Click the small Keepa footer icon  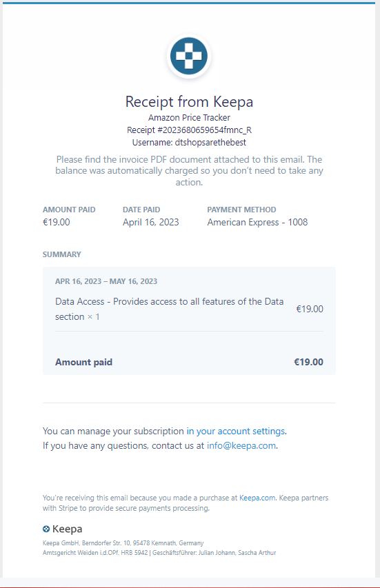[46, 529]
